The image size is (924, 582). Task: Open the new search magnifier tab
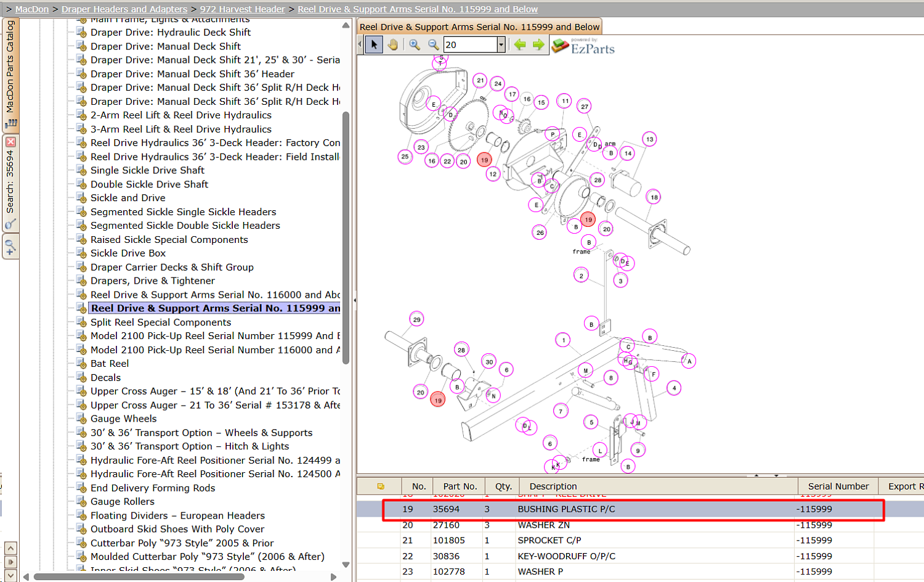pos(10,247)
